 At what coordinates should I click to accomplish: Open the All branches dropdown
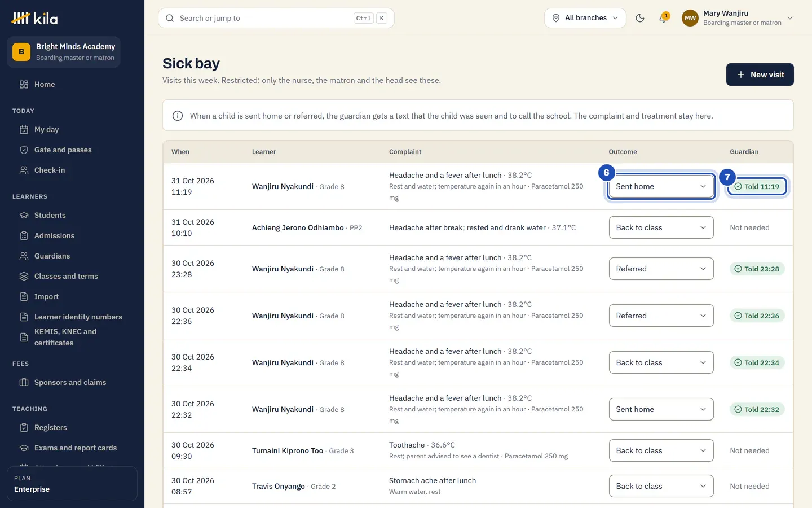coord(585,18)
